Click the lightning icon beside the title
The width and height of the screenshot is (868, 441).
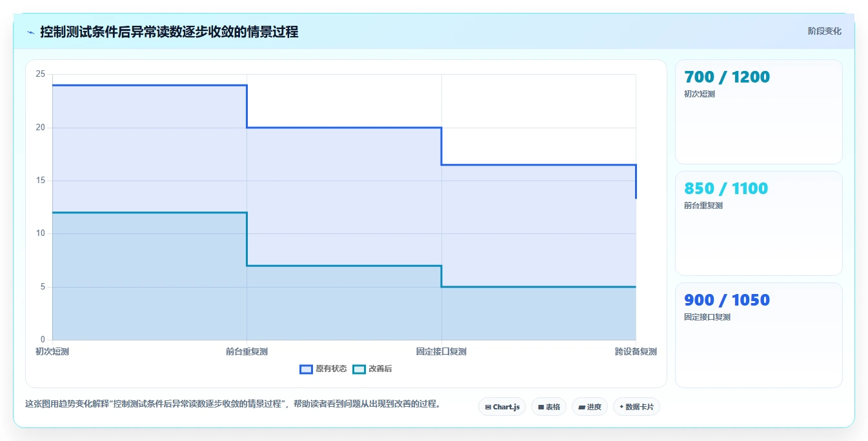click(30, 32)
